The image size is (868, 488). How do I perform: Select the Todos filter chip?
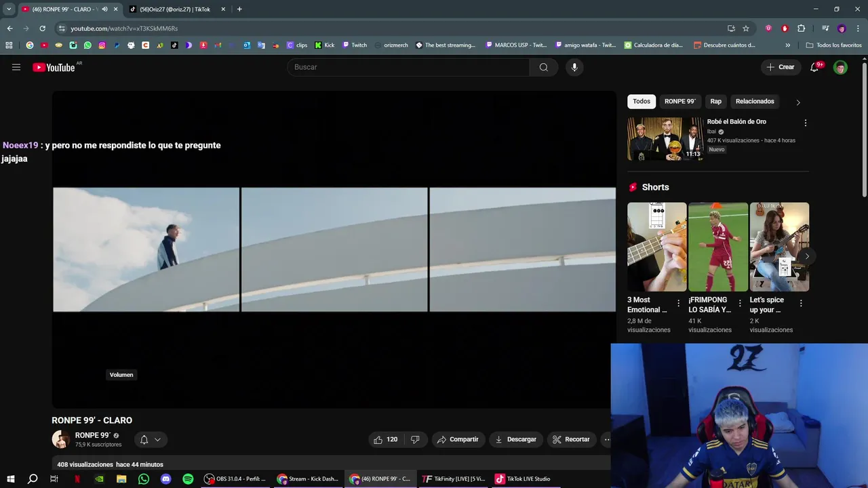click(642, 102)
